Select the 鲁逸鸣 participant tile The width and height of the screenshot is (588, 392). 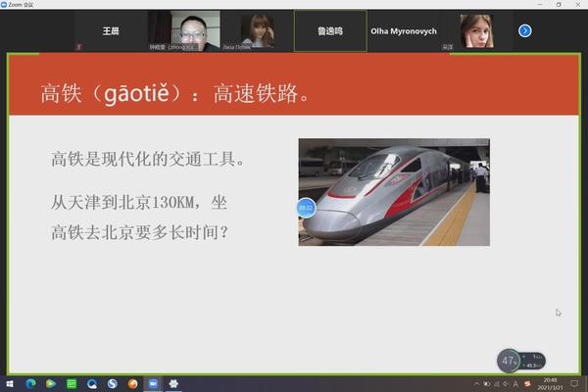tap(329, 31)
